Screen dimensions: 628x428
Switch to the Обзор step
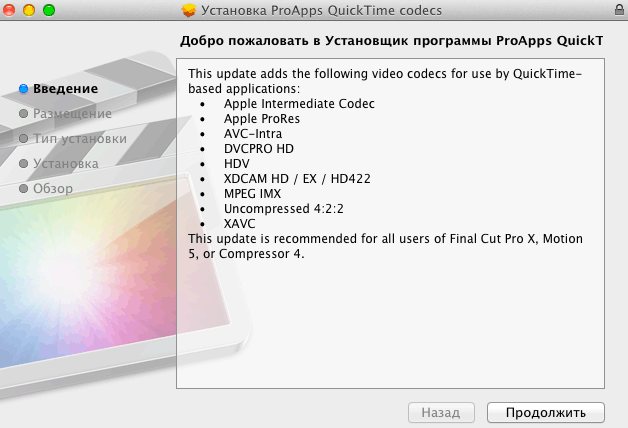coord(53,188)
